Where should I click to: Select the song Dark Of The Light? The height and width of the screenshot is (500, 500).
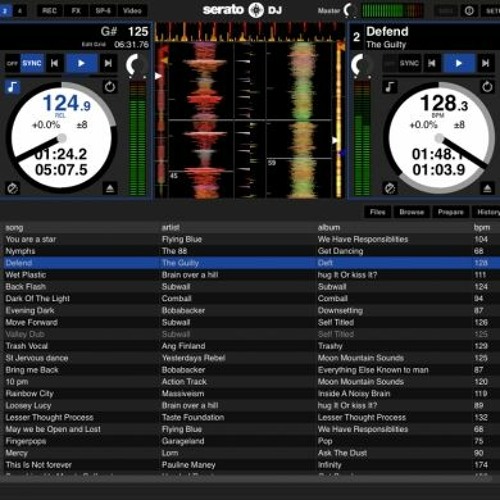pos(37,299)
